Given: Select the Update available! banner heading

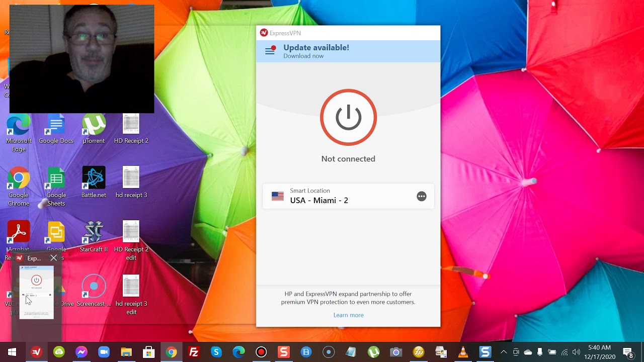Looking at the screenshot, I should tap(316, 48).
